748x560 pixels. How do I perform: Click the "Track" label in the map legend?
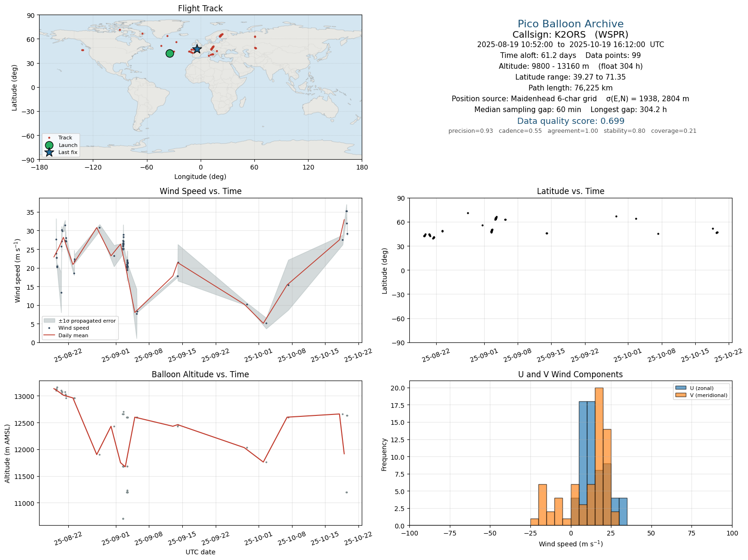65,138
